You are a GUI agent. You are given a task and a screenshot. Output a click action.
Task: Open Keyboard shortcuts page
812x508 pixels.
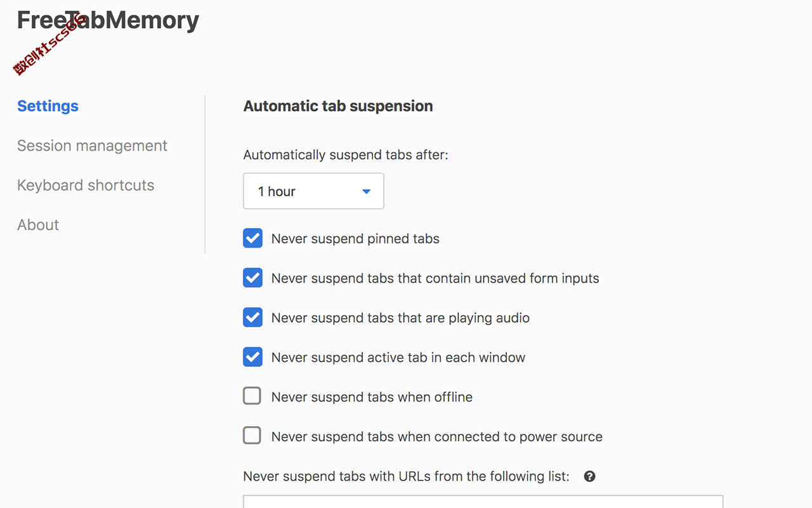tap(86, 185)
